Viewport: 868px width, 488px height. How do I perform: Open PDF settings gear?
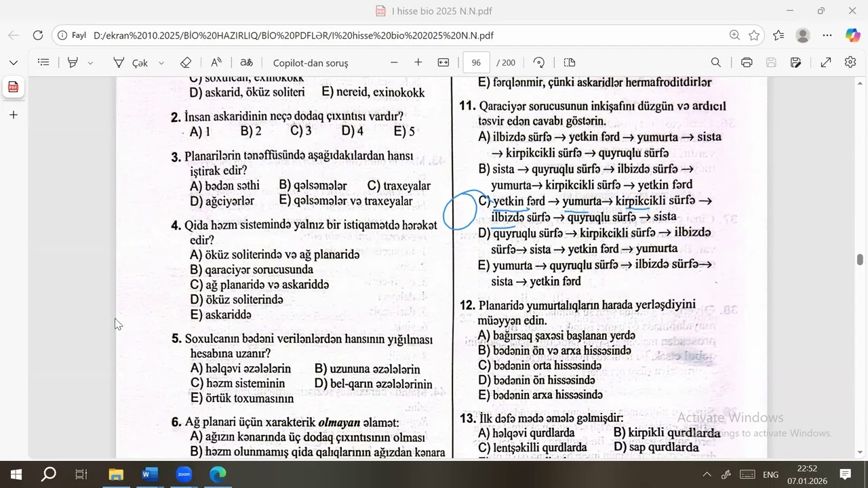tap(850, 62)
